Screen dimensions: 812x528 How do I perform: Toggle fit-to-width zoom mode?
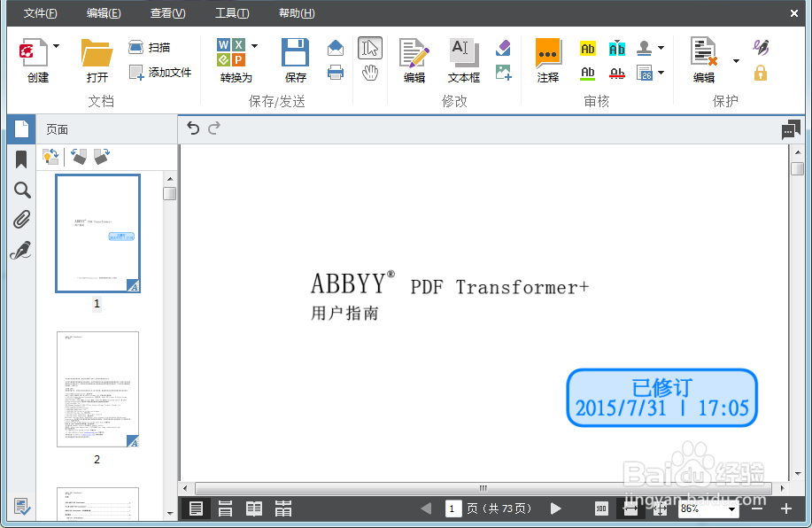point(630,509)
